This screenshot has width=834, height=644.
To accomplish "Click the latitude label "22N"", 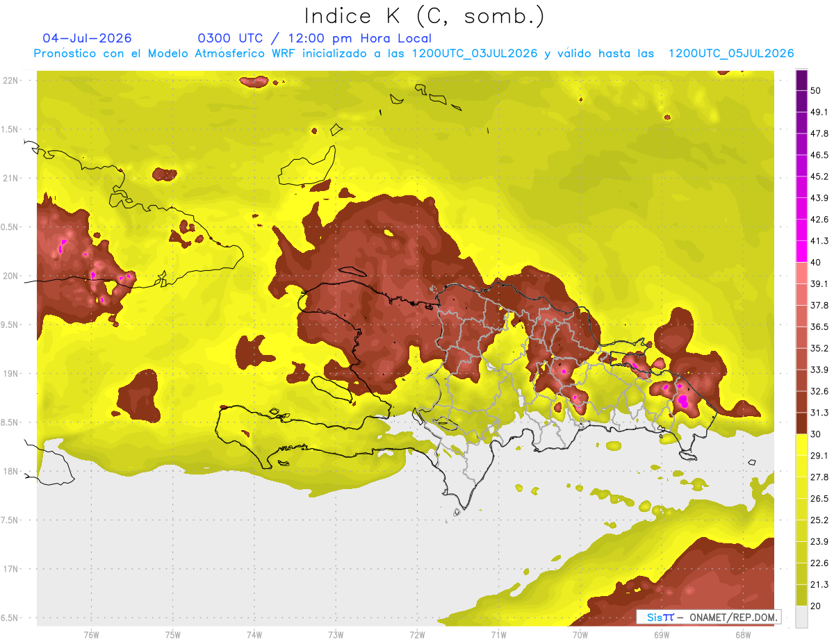I will 11,81.
